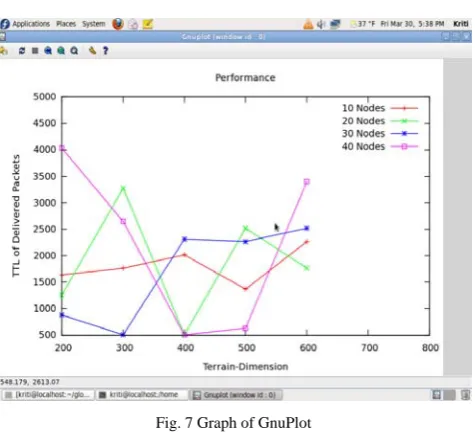
Task: Open the sticky notes panel icon
Action: point(148,24)
